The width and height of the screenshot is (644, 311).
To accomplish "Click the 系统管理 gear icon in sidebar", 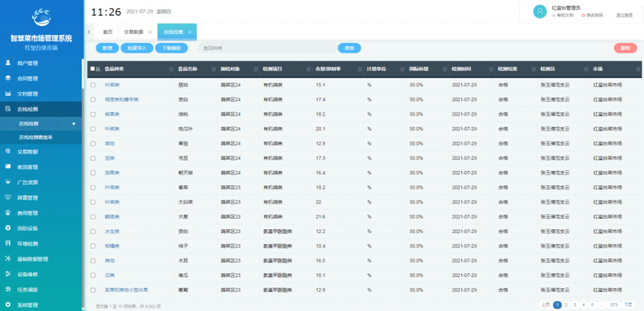I will (x=8, y=305).
